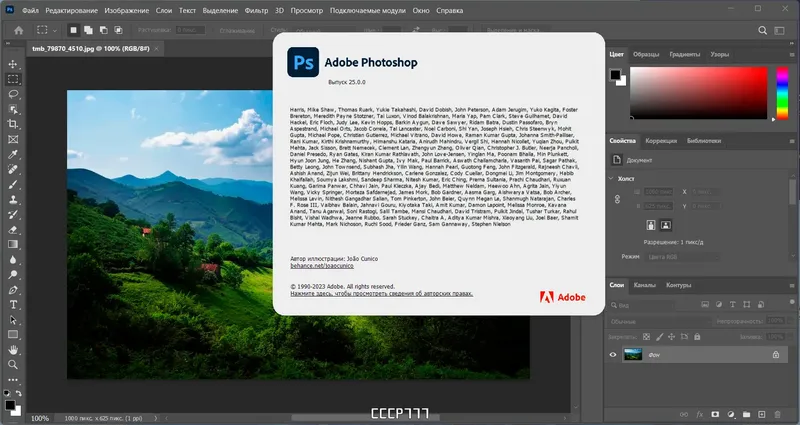
Task: Select the Object Selection tool
Action: [x=13, y=109]
